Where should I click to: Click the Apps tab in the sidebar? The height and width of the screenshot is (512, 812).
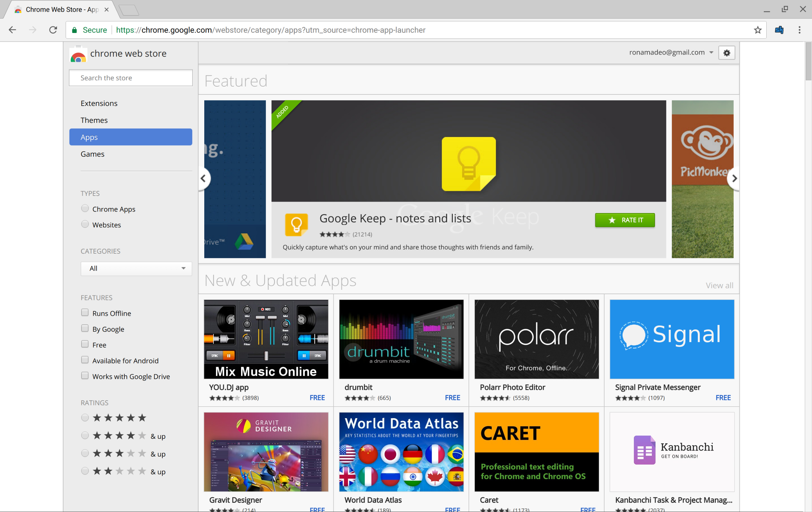(x=130, y=137)
